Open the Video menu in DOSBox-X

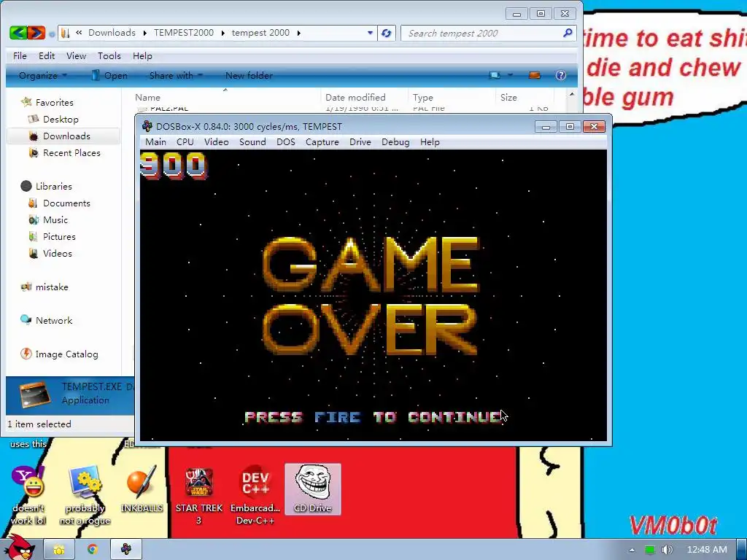pos(216,142)
